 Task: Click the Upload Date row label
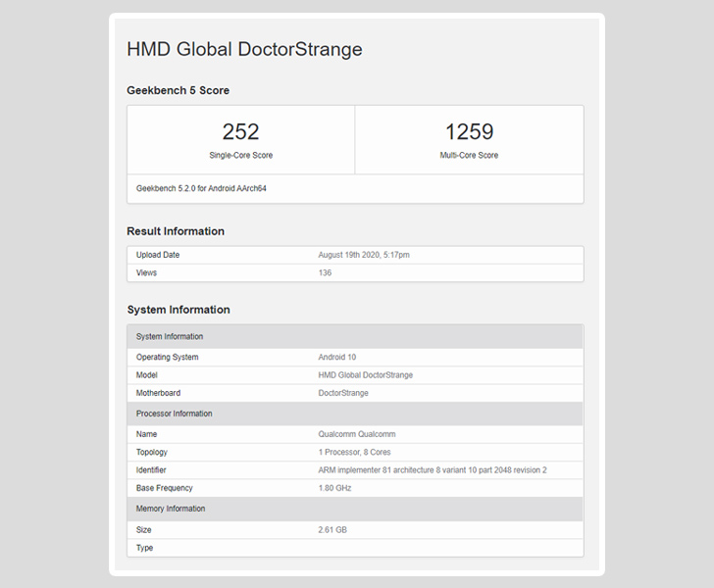[x=158, y=255]
